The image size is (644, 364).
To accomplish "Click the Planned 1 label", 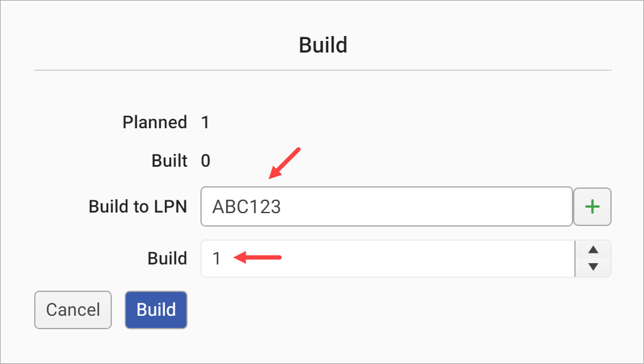I will 161,122.
